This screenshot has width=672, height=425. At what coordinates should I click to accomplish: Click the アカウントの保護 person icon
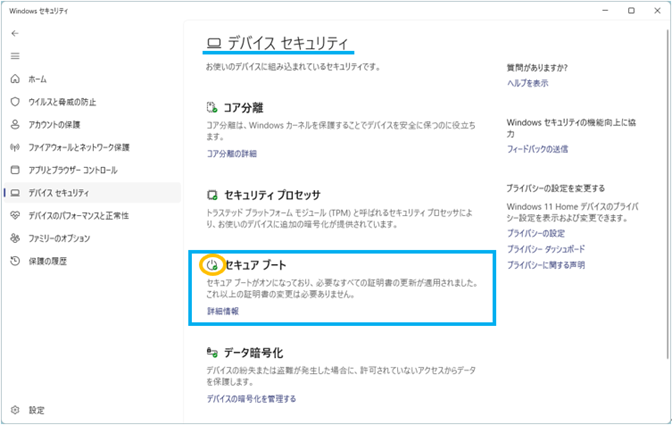pos(15,125)
